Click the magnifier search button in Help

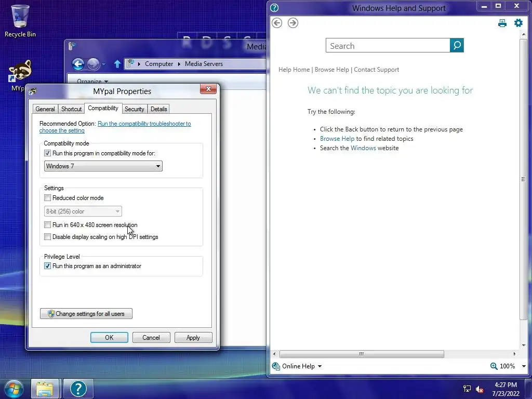tap(457, 45)
